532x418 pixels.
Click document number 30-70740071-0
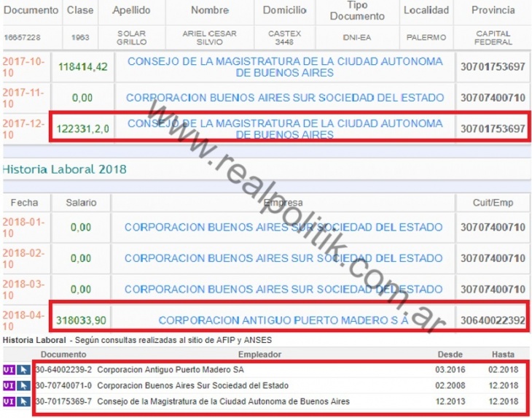(x=63, y=386)
